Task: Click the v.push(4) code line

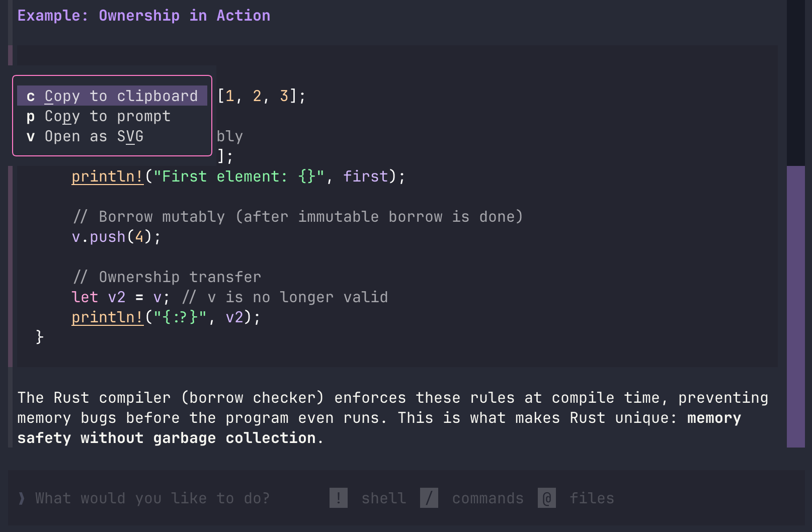Action: tap(116, 237)
